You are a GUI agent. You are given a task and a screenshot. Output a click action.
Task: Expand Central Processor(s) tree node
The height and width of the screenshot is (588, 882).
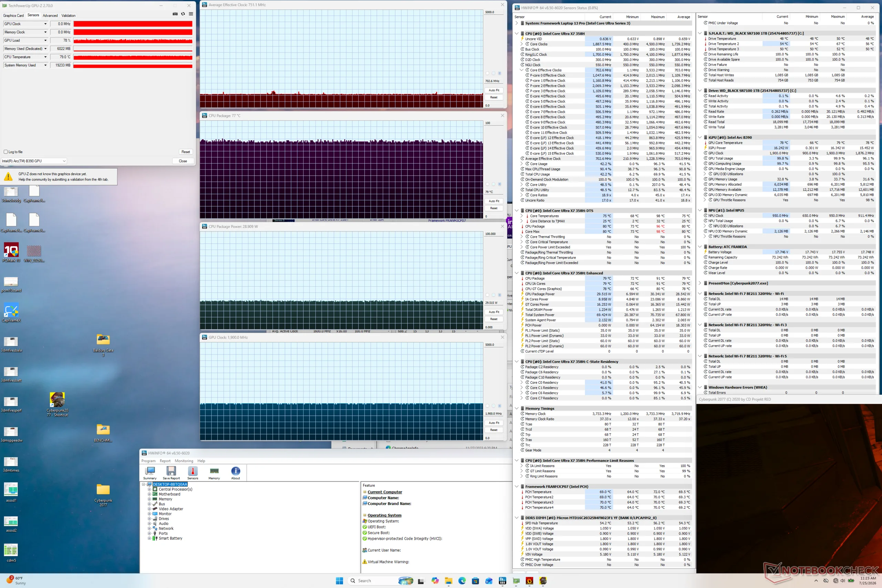click(149, 489)
